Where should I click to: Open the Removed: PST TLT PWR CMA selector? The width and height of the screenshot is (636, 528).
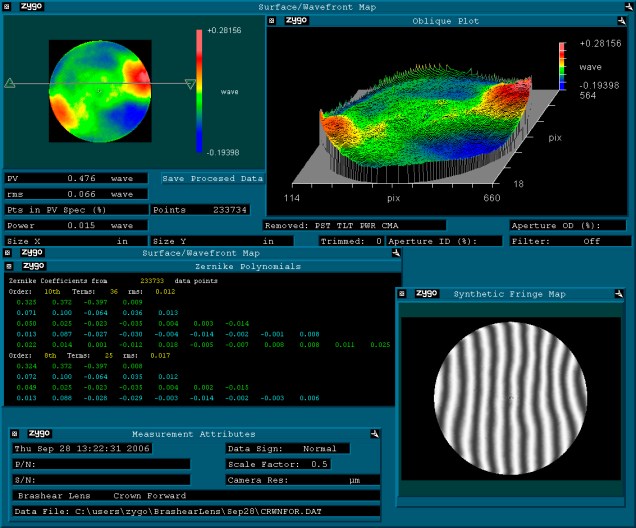[x=384, y=226]
